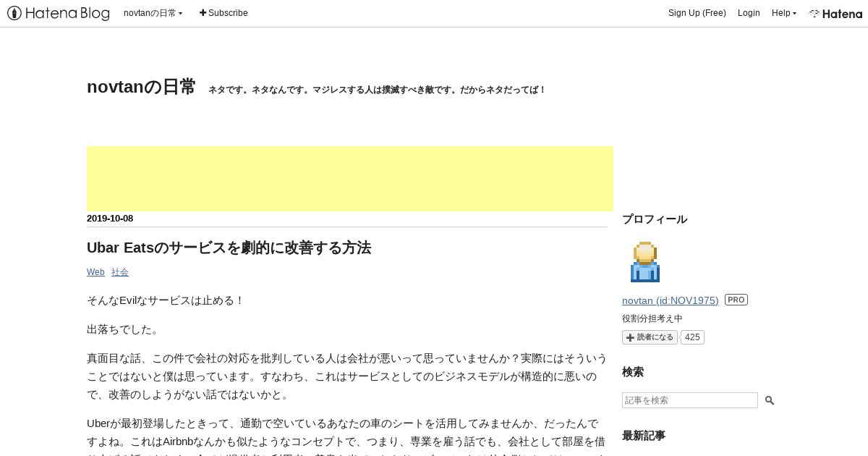
Task: Expand the Help dropdown menu
Action: tap(783, 13)
